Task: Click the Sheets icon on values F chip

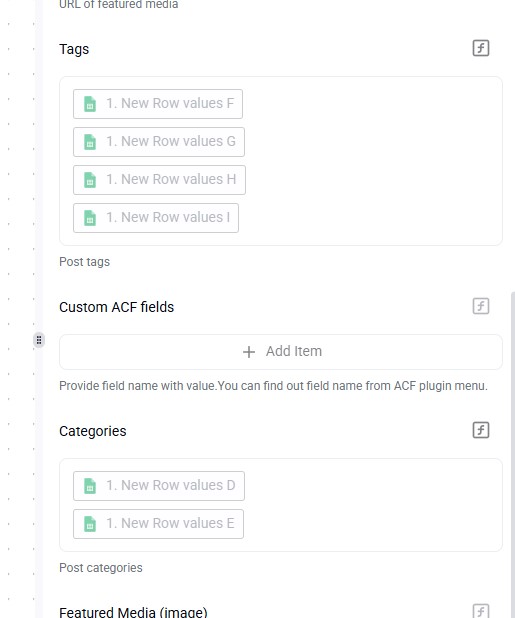Action: click(x=90, y=104)
